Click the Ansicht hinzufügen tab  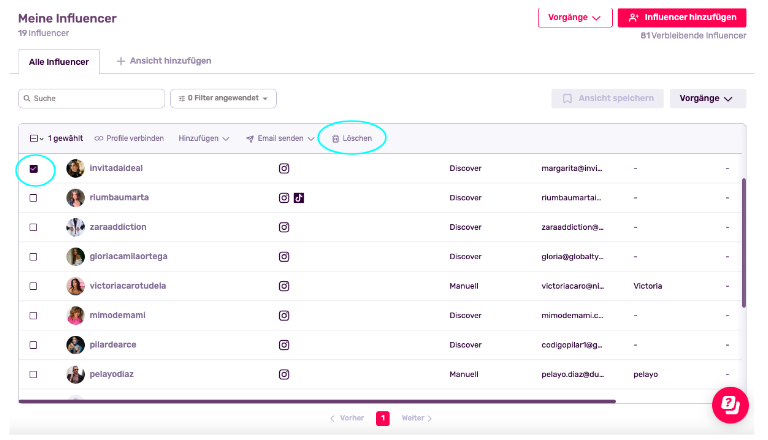tap(164, 61)
